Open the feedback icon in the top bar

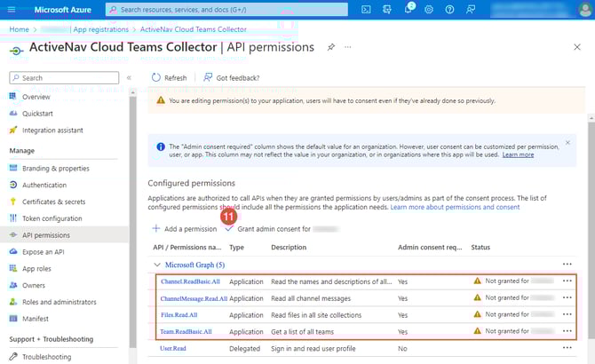(471, 10)
